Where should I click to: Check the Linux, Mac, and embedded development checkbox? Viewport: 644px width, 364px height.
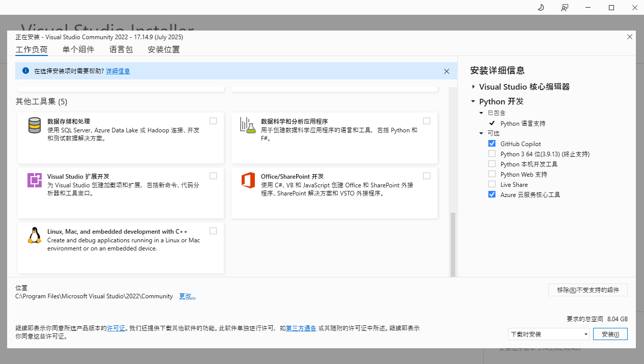point(213,231)
